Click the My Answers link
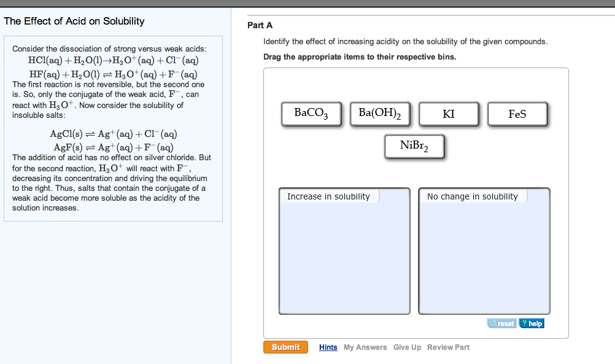 click(x=365, y=347)
